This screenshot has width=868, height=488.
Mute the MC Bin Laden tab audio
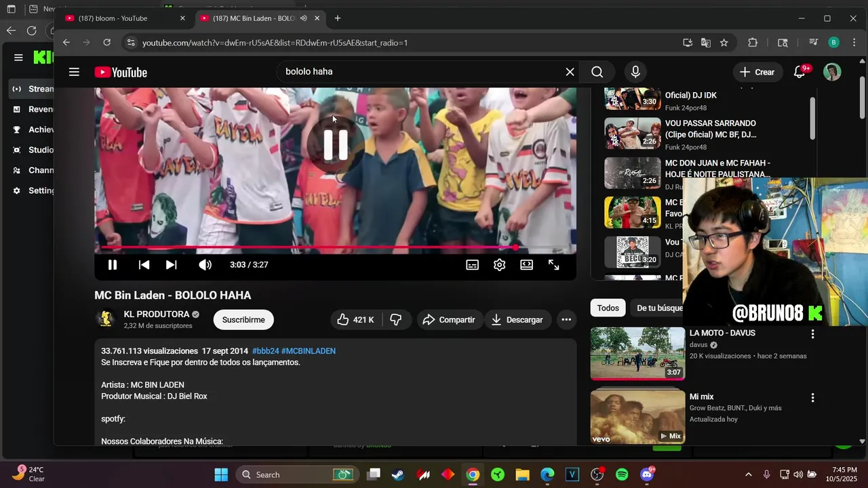pos(303,18)
